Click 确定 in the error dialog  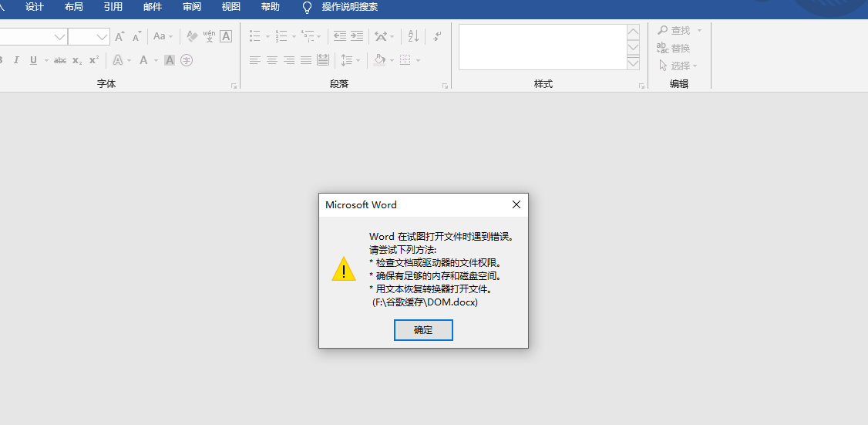coord(423,330)
